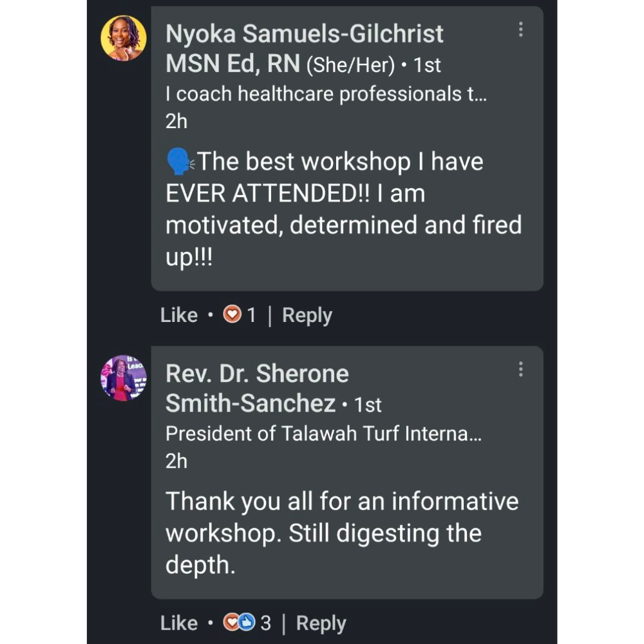Open three-dot menu on Sherone's comment
Screen dimensions: 644x644
(x=520, y=370)
